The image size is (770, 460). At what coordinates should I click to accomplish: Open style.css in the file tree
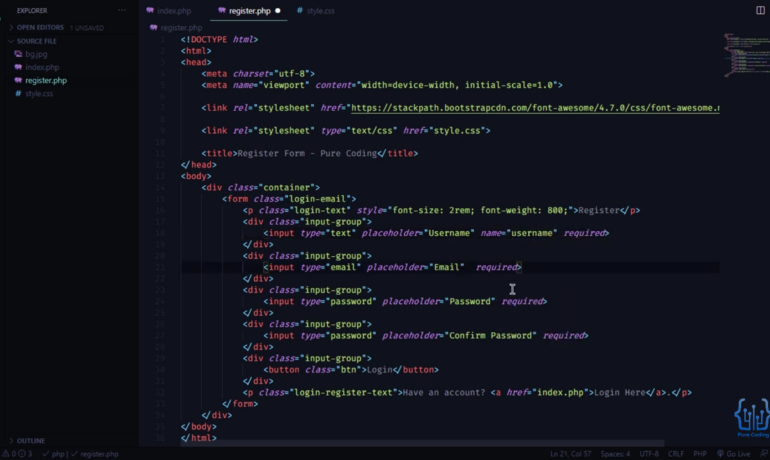[x=39, y=94]
